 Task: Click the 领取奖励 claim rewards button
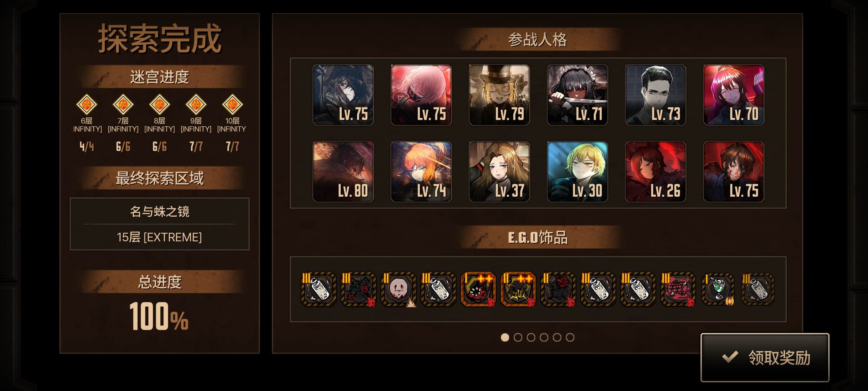pos(764,357)
